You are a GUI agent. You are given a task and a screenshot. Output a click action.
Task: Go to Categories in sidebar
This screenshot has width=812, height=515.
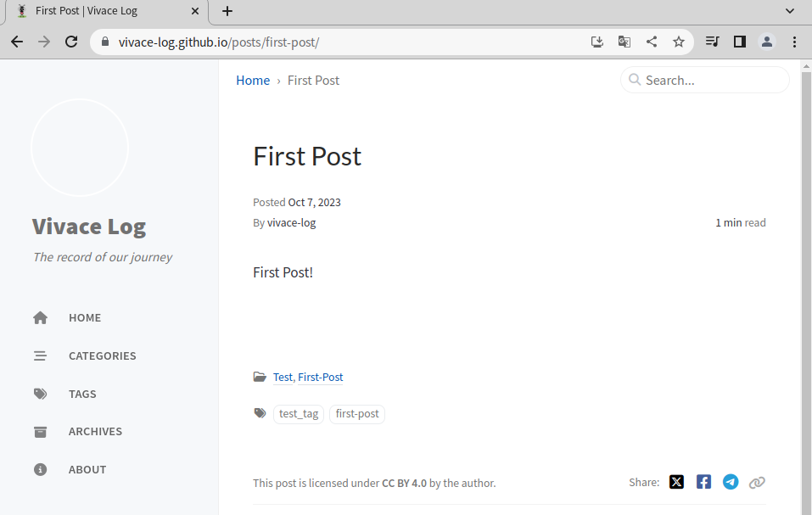[102, 356]
